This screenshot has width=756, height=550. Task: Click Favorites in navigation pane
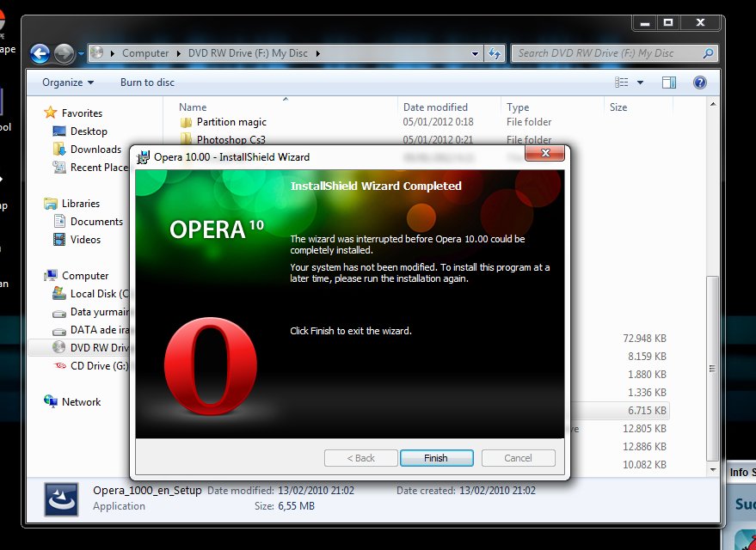pyautogui.click(x=82, y=113)
